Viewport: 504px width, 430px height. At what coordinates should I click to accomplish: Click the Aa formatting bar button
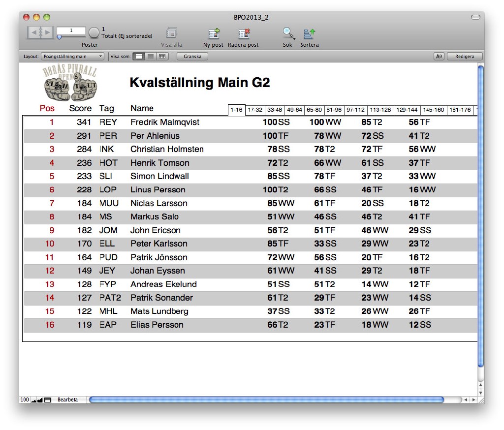tap(439, 56)
